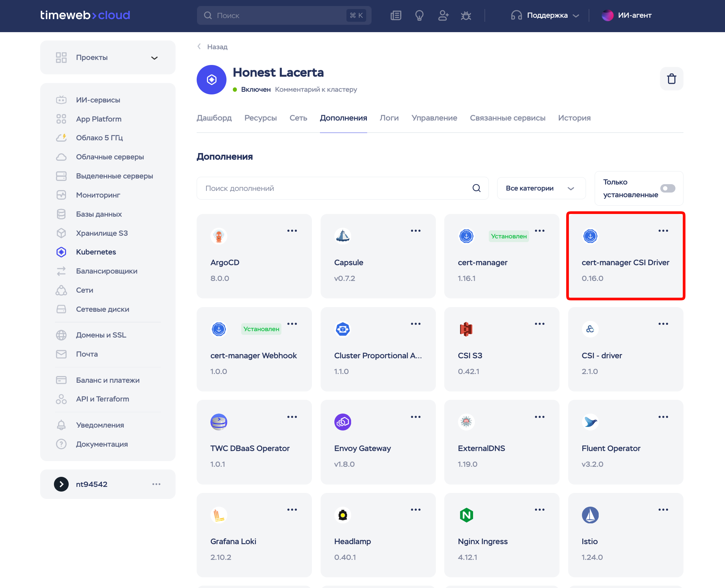Open the Связанные сервисы tab
725x588 pixels.
coord(507,118)
